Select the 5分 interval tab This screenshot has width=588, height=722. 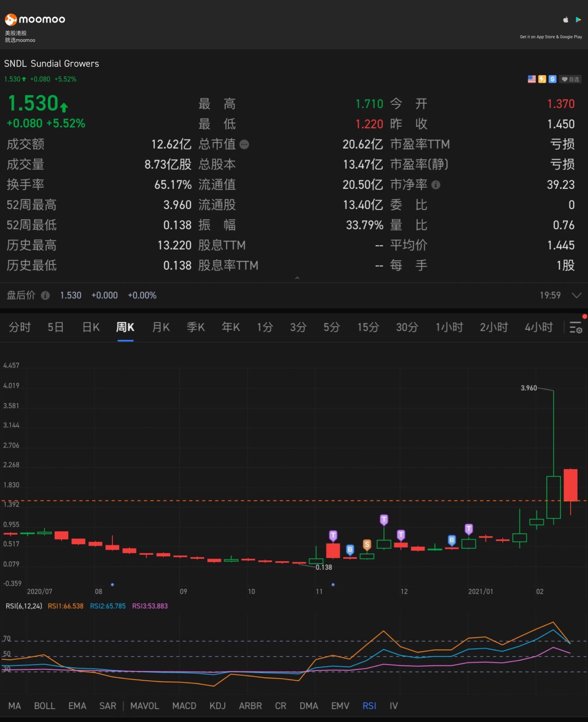pos(331,327)
